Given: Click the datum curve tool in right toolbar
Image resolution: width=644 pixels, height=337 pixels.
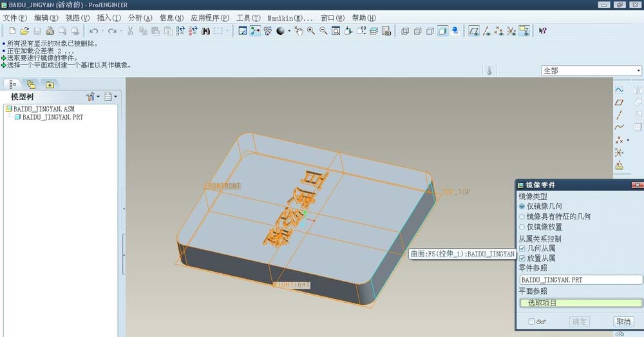Looking at the screenshot, I should pyautogui.click(x=619, y=127).
